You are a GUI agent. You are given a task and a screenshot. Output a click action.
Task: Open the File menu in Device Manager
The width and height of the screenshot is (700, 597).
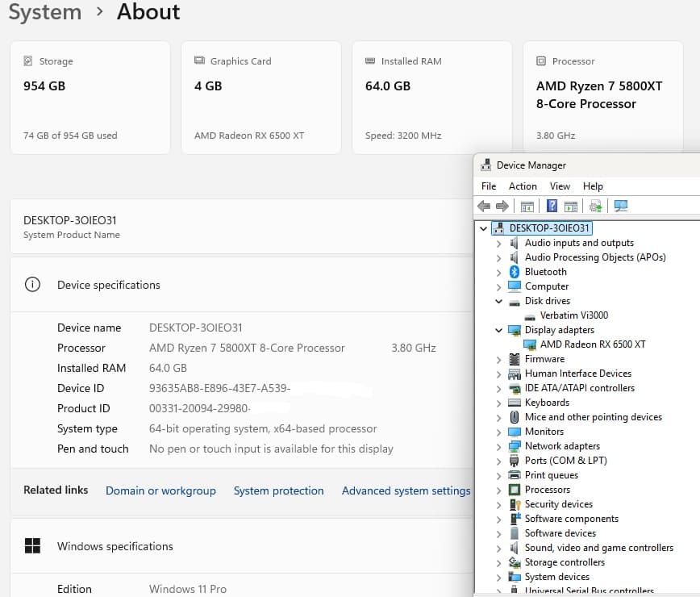pos(489,186)
